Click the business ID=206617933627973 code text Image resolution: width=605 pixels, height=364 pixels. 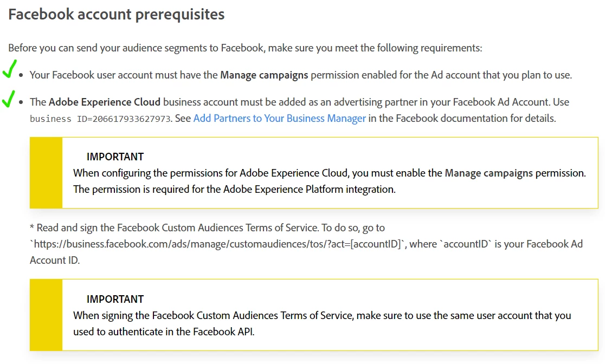click(100, 119)
